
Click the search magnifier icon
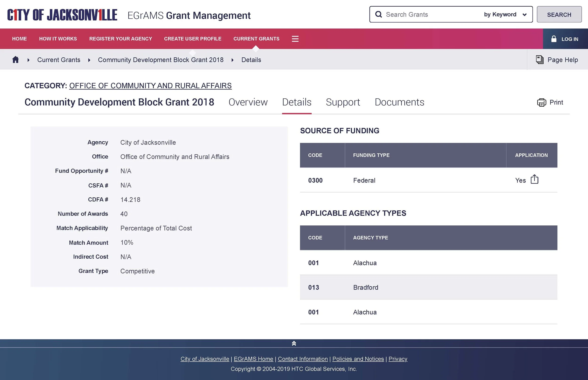coord(378,14)
